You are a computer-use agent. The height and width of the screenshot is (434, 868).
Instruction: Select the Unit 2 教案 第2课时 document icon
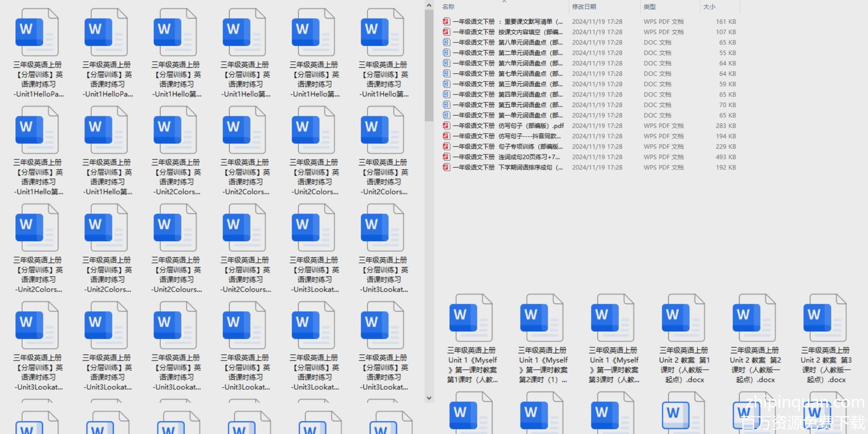(754, 318)
